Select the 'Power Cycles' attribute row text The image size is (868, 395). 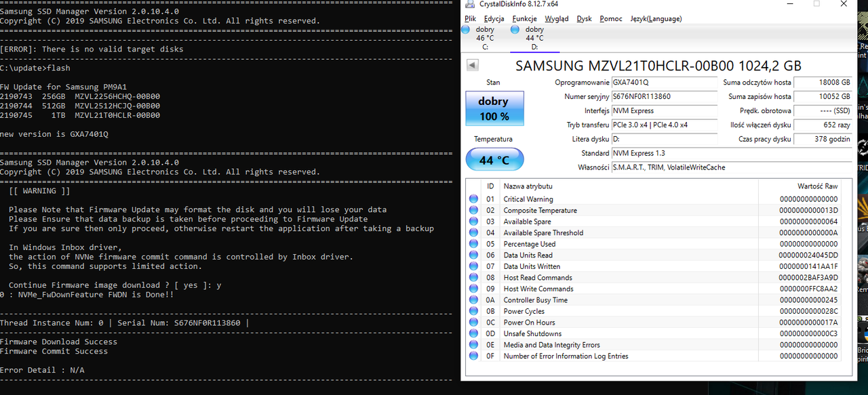click(524, 311)
